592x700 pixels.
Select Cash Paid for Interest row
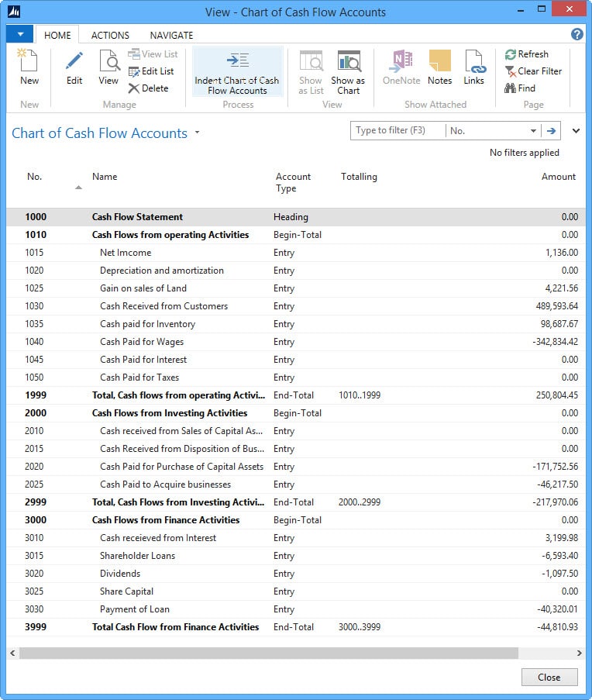coord(296,360)
